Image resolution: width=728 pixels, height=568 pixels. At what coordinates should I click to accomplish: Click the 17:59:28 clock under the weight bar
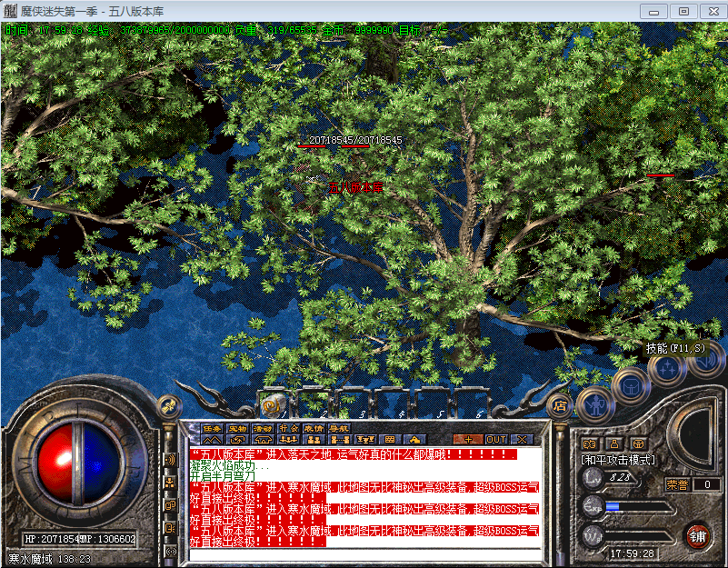click(632, 553)
